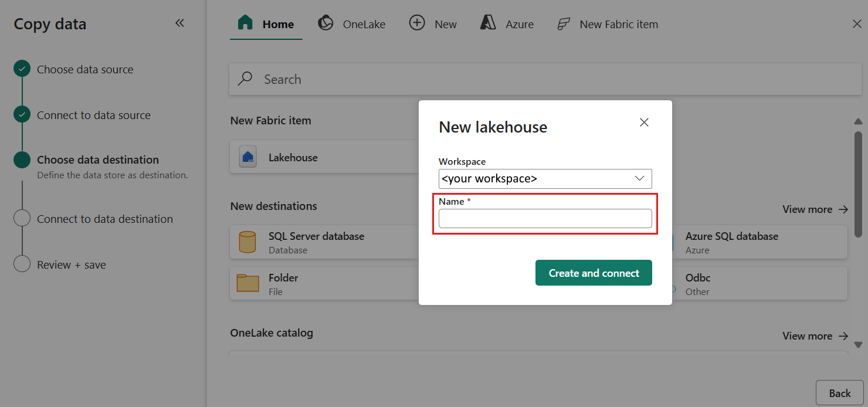The image size is (868, 407).
Task: Click the New Fabric item icon
Action: (563, 24)
